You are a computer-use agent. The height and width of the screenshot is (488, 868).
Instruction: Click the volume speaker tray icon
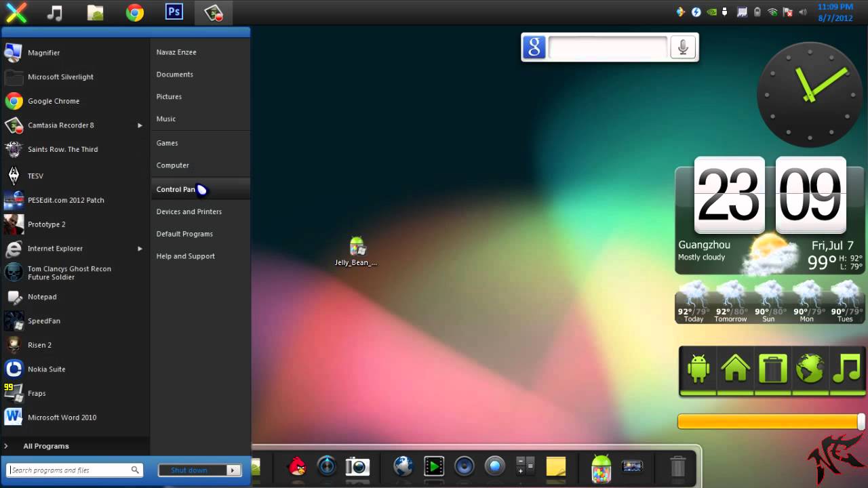point(804,12)
